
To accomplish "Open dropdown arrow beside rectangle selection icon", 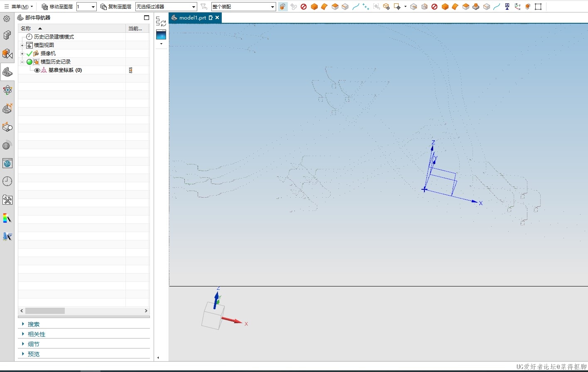I will pyautogui.click(x=405, y=7).
